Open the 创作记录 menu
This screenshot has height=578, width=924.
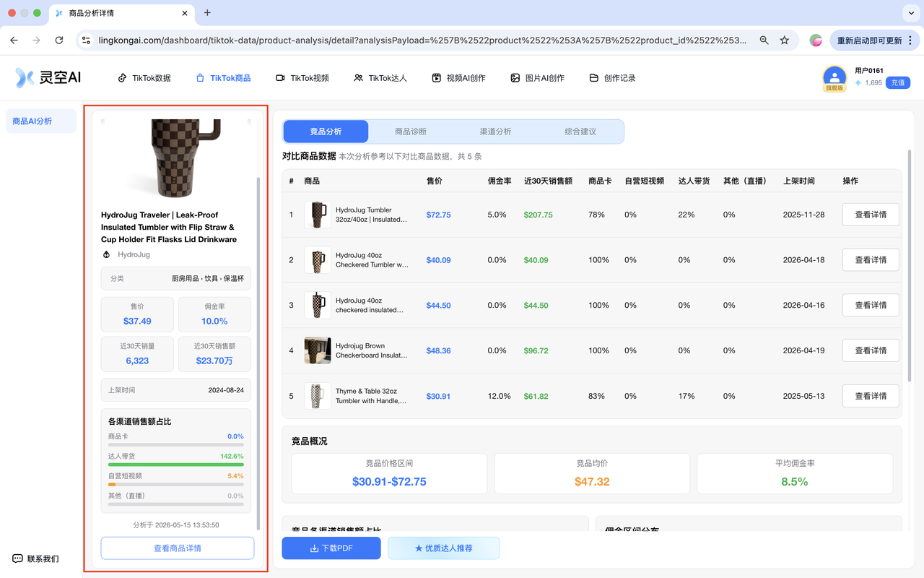(x=613, y=78)
